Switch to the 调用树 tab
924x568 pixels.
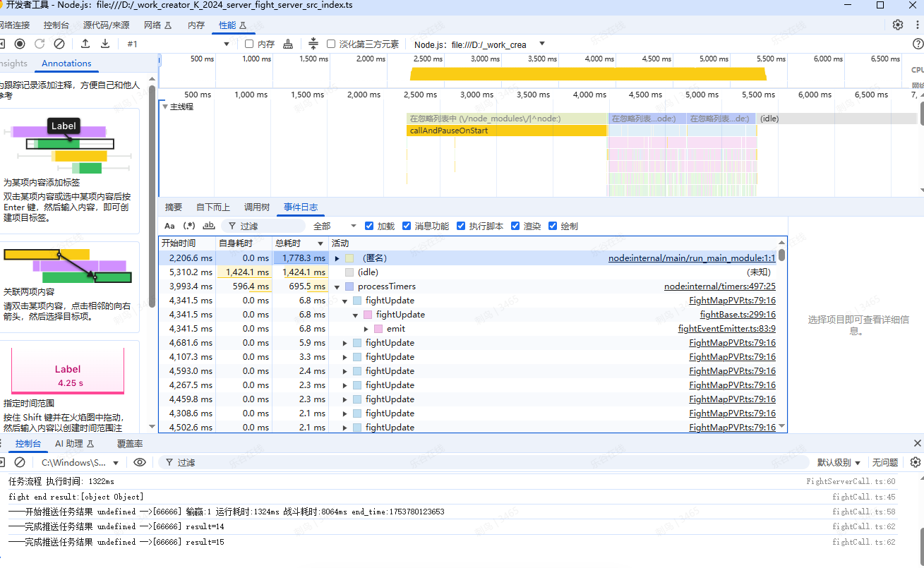256,207
